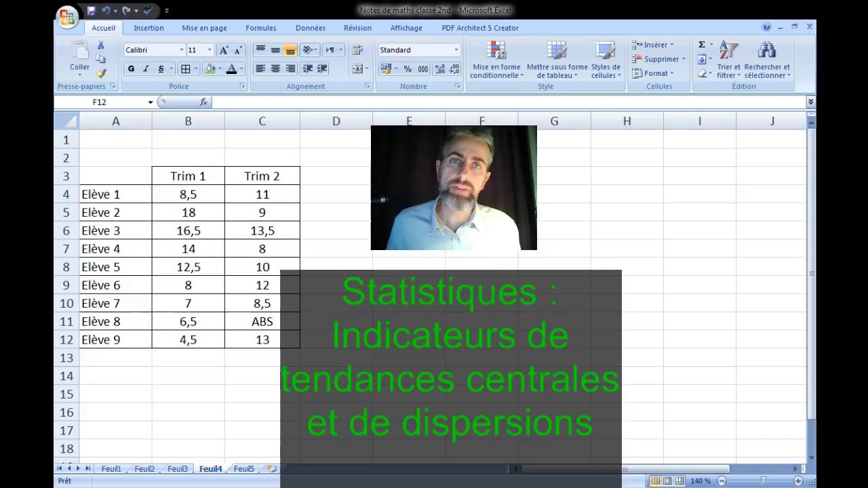
Task: Open the Format cells dropdown
Action: click(x=652, y=73)
